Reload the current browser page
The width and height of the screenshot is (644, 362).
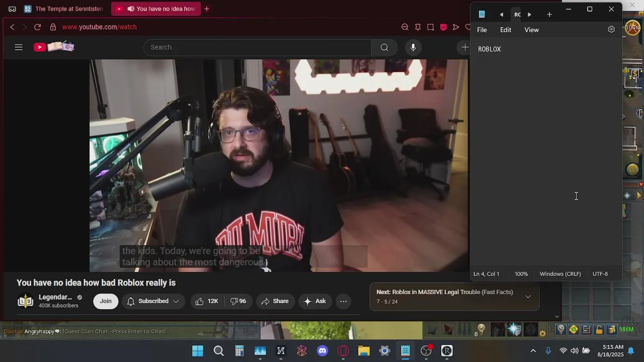click(x=37, y=27)
